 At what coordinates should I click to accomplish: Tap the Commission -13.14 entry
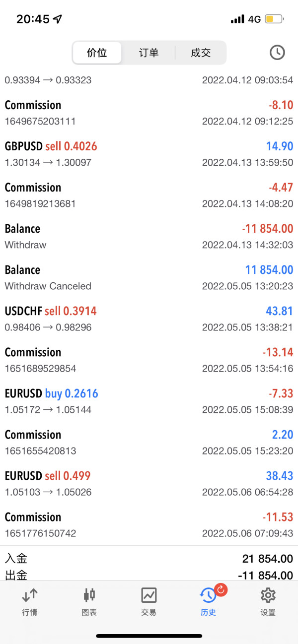point(149,360)
